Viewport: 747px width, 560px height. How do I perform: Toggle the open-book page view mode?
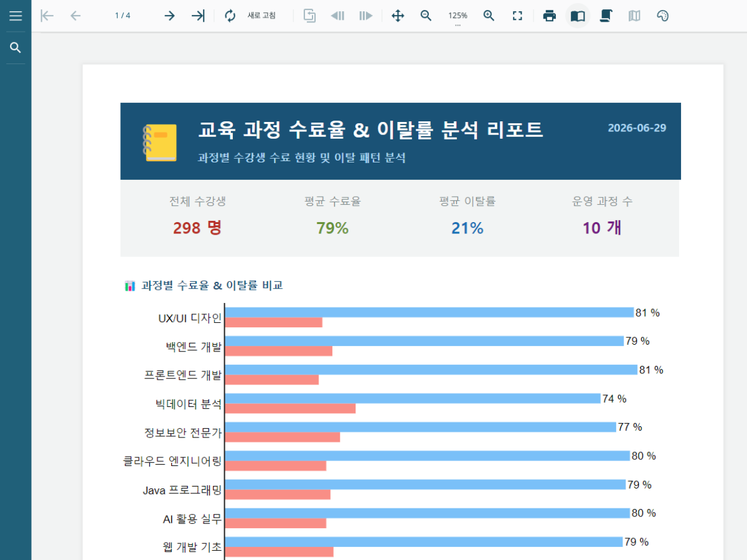(x=578, y=16)
